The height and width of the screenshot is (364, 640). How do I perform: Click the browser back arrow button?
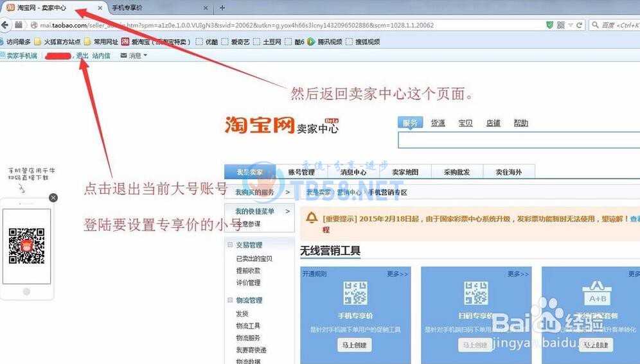click(4, 25)
